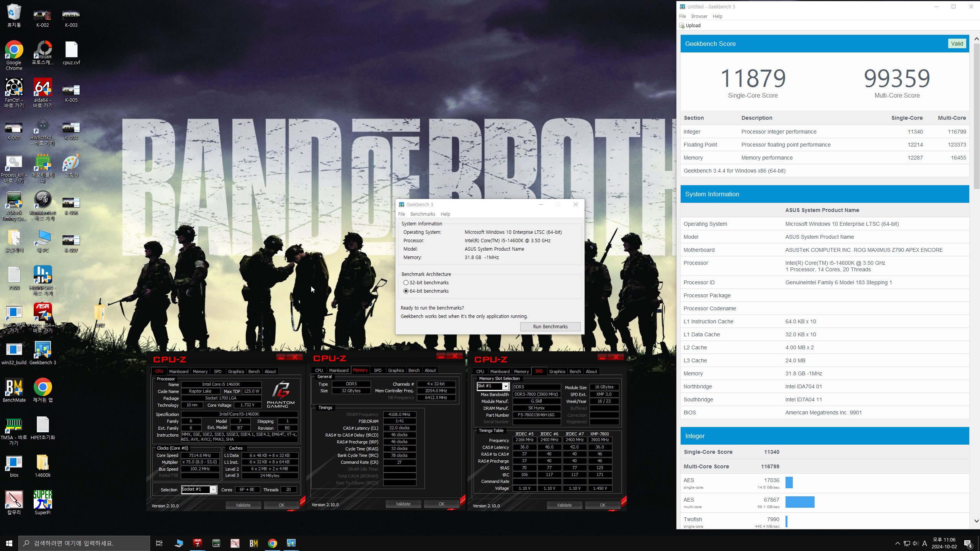Viewport: 980px width, 551px height.
Task: Open the 7500 text file icon
Action: pos(14,278)
